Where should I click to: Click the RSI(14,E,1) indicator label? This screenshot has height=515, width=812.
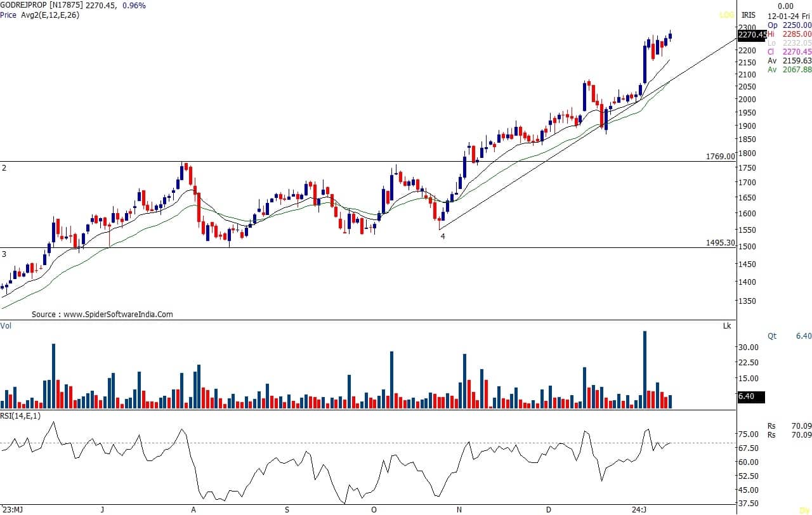click(20, 415)
